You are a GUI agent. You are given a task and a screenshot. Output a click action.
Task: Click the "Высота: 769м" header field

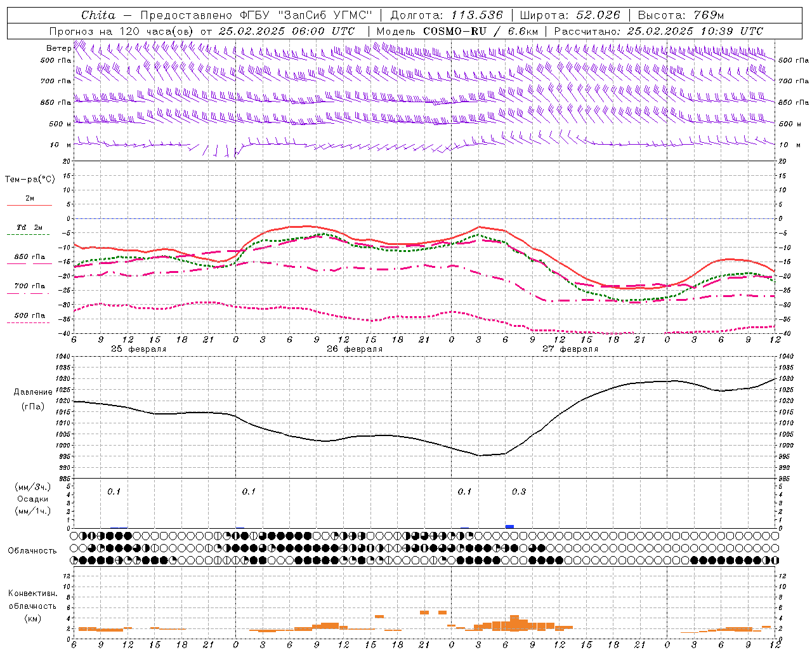point(681,15)
